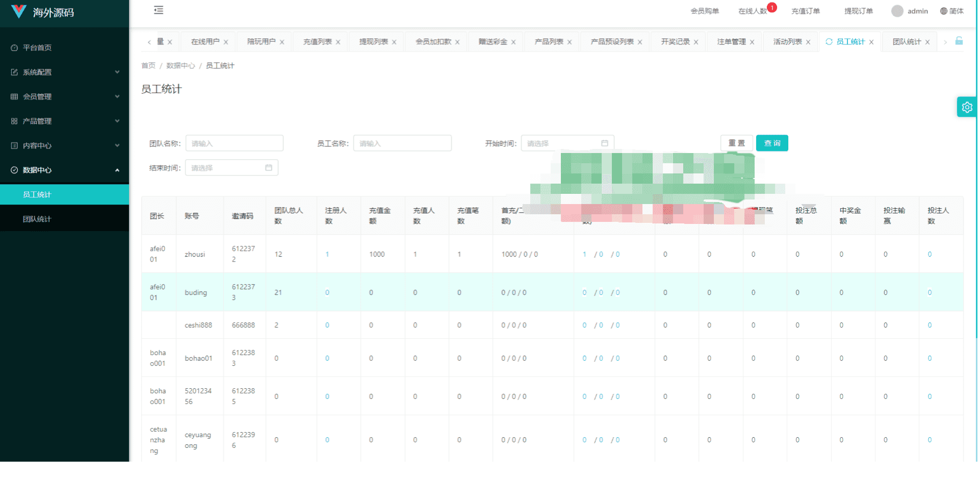Click the admin avatar icon
Viewport: 980px width, 479px height.
coord(897,11)
